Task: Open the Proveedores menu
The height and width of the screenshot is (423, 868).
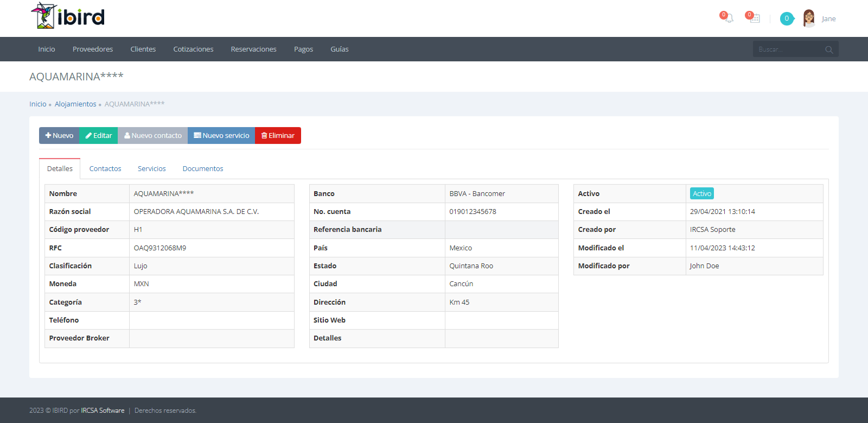Action: [x=93, y=49]
